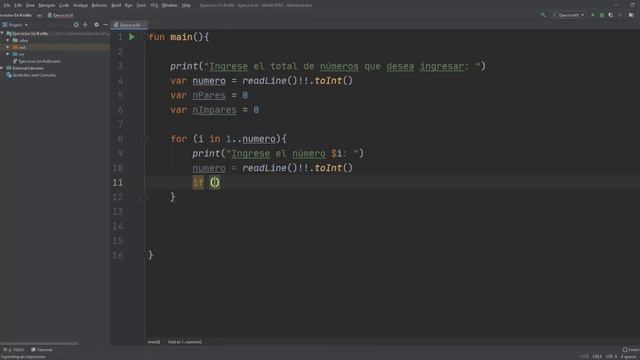Open the Project view selector dropdown
The image size is (640, 360).
(x=16, y=25)
